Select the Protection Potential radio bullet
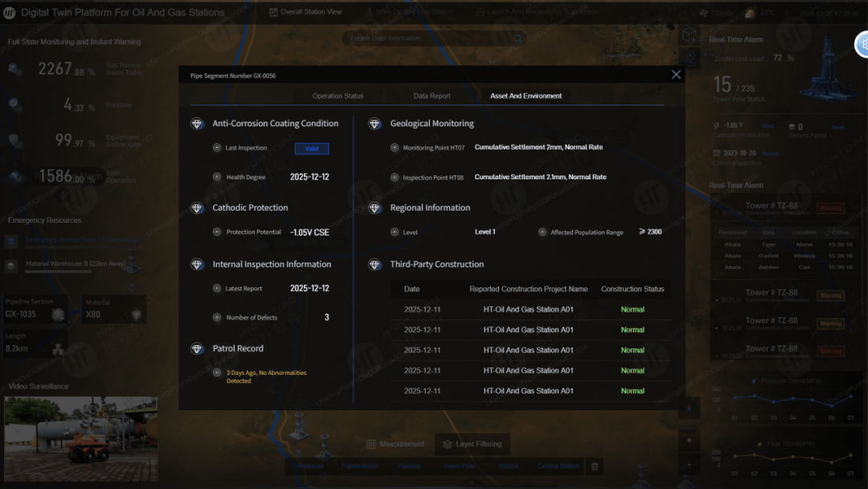 point(217,232)
